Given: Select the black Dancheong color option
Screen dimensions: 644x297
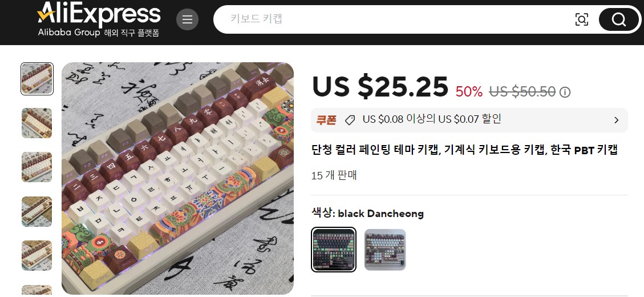Looking at the screenshot, I should (334, 250).
